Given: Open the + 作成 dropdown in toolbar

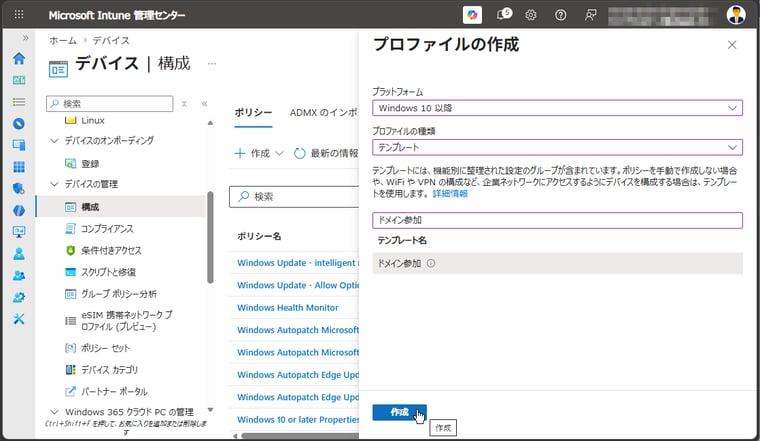Looking at the screenshot, I should coord(259,154).
